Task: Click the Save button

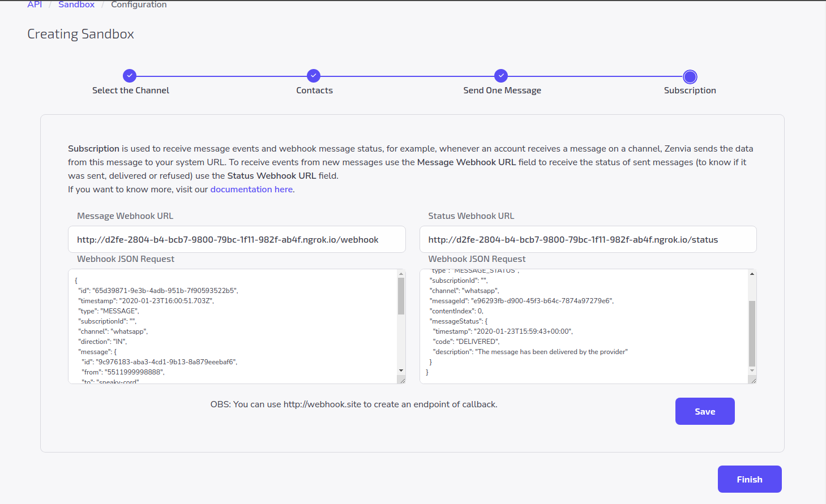Action: [705, 411]
